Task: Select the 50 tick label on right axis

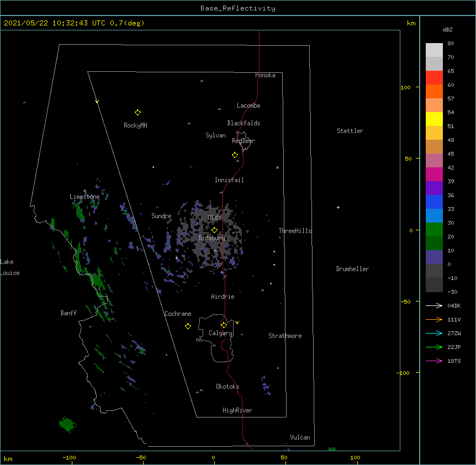Action: point(408,158)
